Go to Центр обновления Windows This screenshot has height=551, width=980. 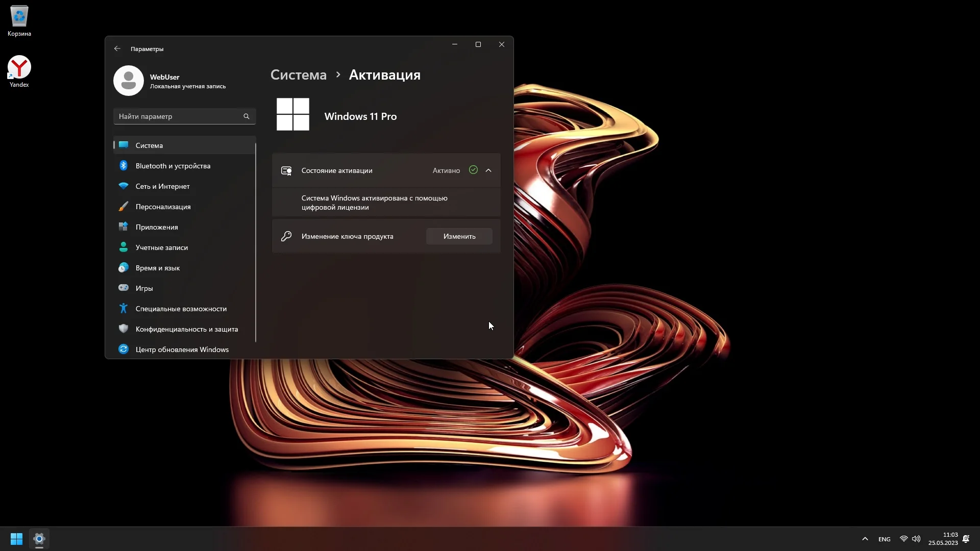(182, 349)
